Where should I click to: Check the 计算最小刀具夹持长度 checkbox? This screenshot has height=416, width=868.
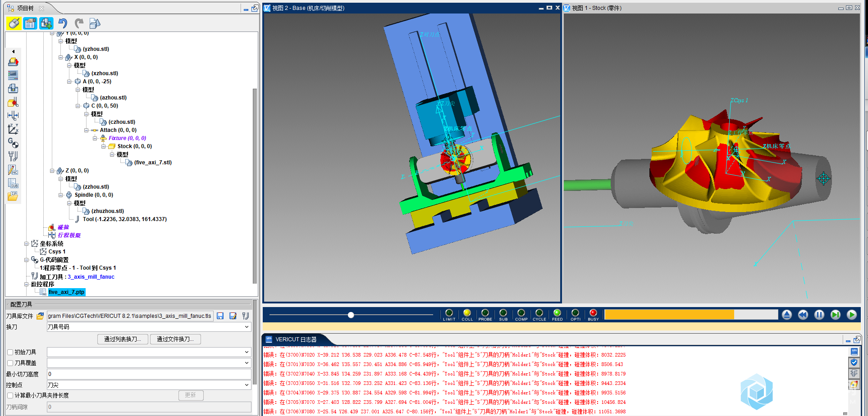pyautogui.click(x=10, y=395)
